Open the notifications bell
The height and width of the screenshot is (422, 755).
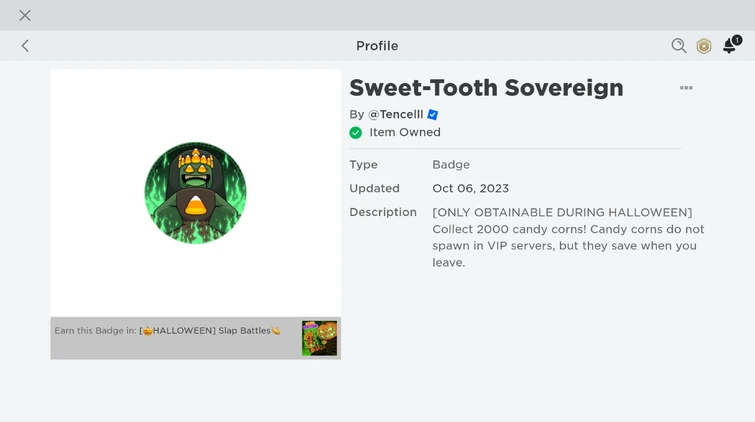click(x=730, y=46)
